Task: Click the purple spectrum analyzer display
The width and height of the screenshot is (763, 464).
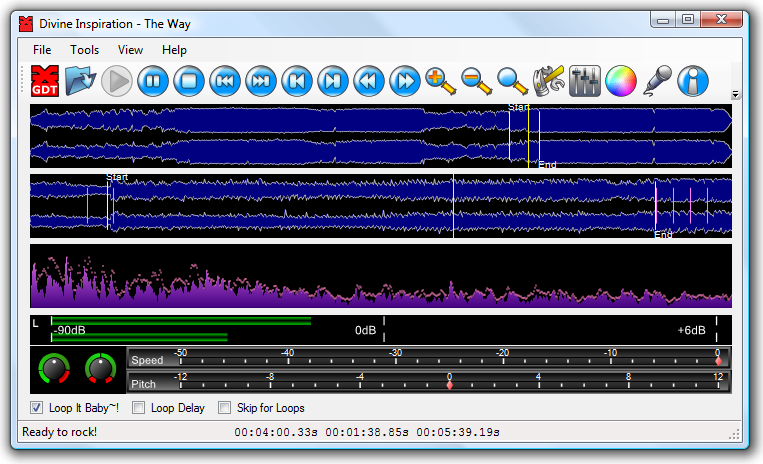Action: coord(381,276)
